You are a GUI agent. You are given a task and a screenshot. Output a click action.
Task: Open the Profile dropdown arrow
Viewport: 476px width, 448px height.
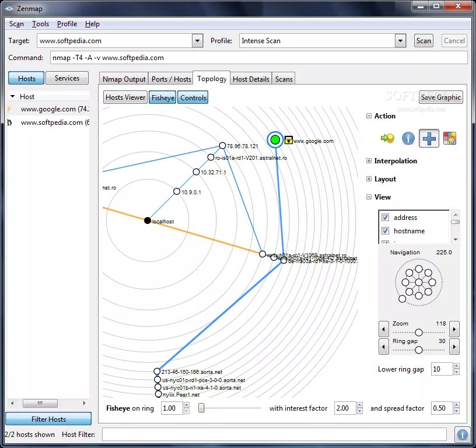[400, 40]
